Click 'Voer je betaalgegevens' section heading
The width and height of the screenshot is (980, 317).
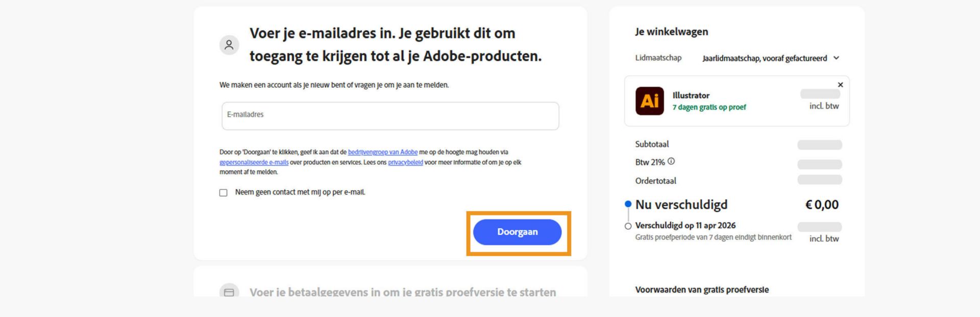(x=402, y=293)
